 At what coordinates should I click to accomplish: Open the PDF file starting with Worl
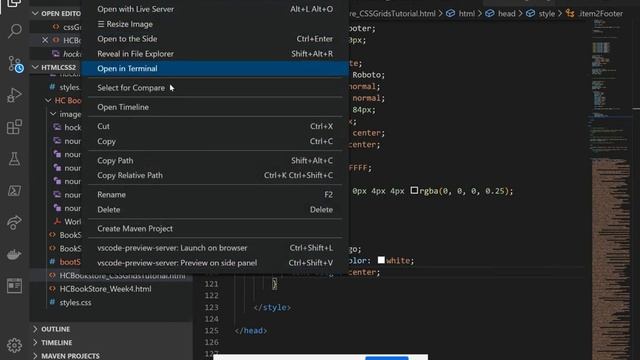point(72,222)
